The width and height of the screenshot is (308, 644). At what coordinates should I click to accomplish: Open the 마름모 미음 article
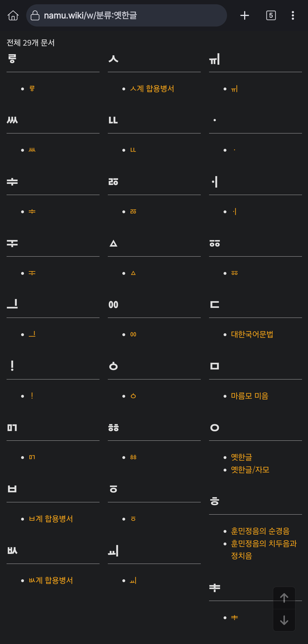[250, 396]
